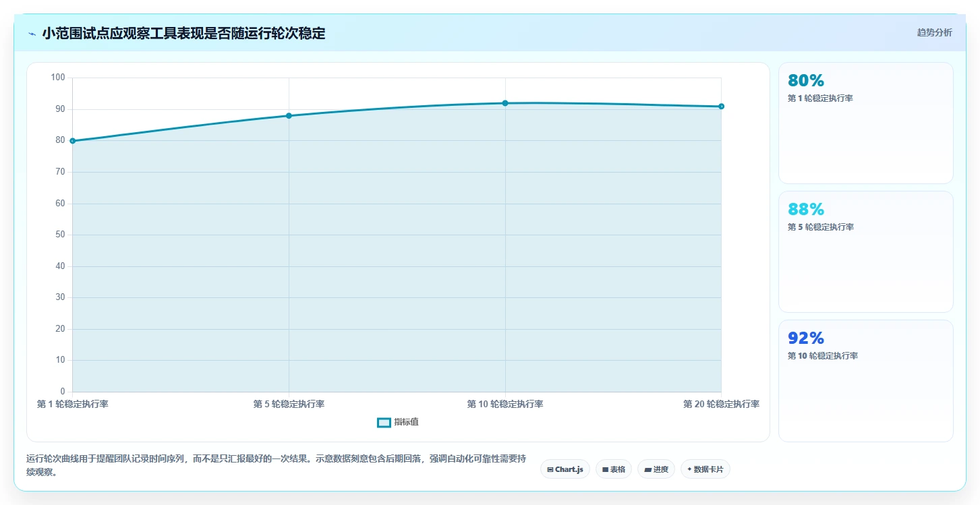Open the 88% 第 5 轮稳定执行率 card
This screenshot has height=505, width=980.
click(x=866, y=251)
